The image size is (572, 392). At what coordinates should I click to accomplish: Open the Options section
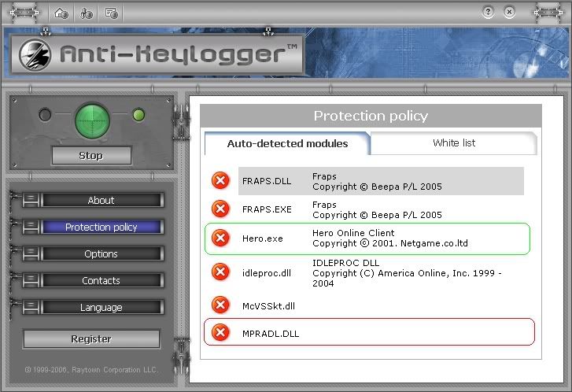coord(101,253)
